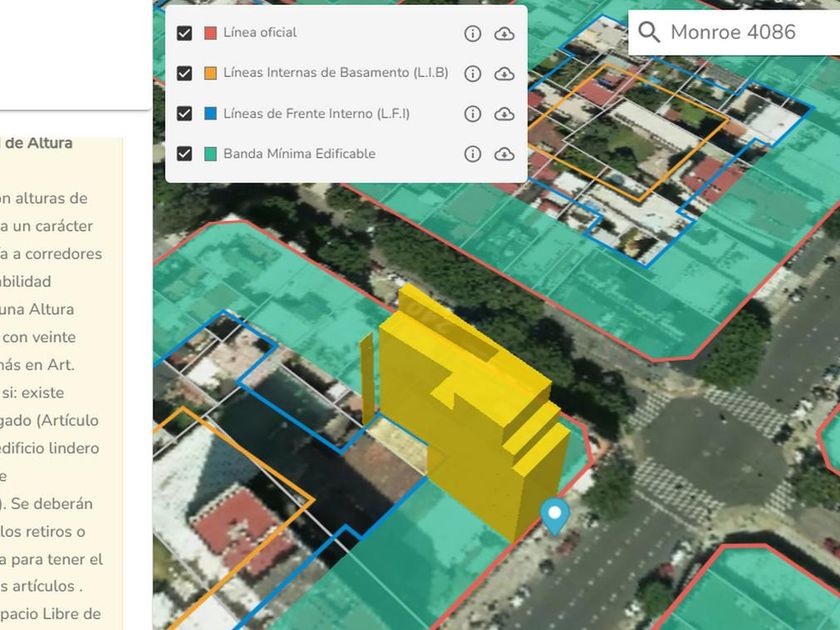840x630 pixels.
Task: View info about Banda Mínima Edificable
Action: (x=473, y=154)
